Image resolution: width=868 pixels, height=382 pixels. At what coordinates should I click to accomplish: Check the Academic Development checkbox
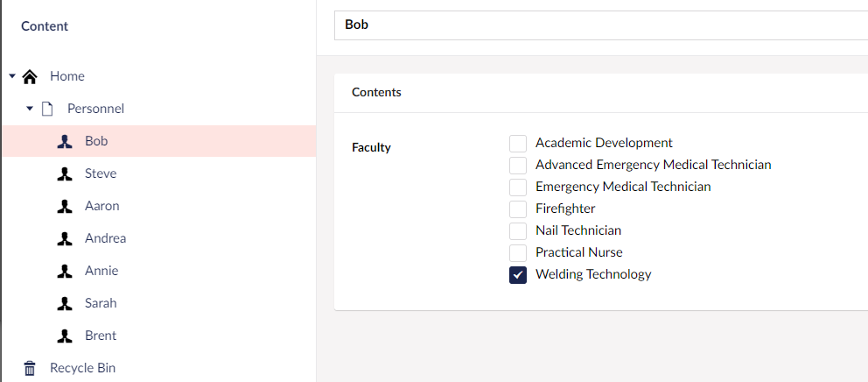518,144
